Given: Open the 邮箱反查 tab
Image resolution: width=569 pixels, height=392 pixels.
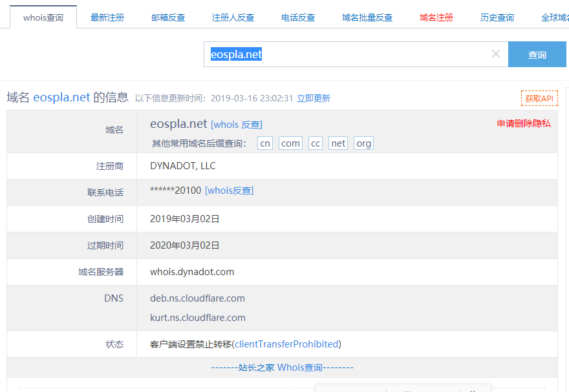Looking at the screenshot, I should pyautogui.click(x=168, y=17).
